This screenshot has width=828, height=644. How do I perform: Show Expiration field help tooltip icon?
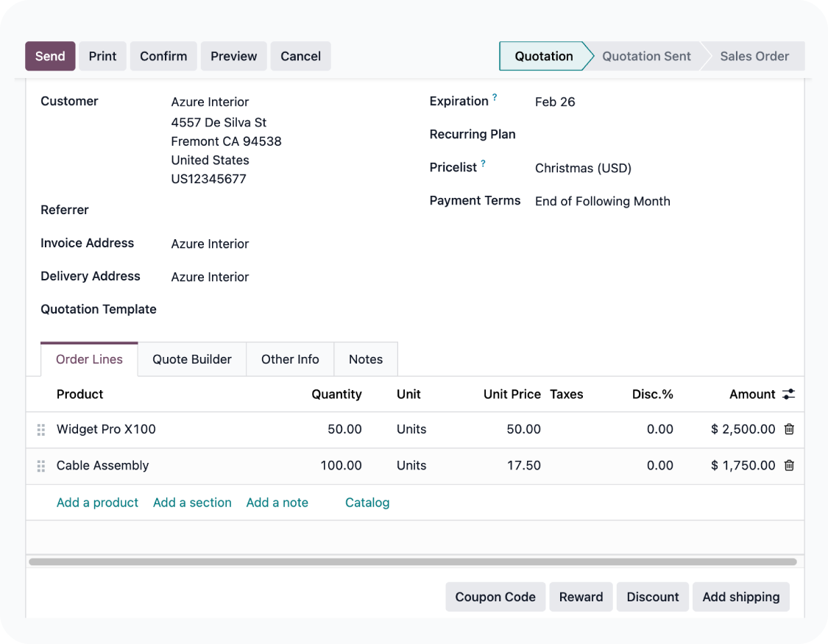click(495, 97)
